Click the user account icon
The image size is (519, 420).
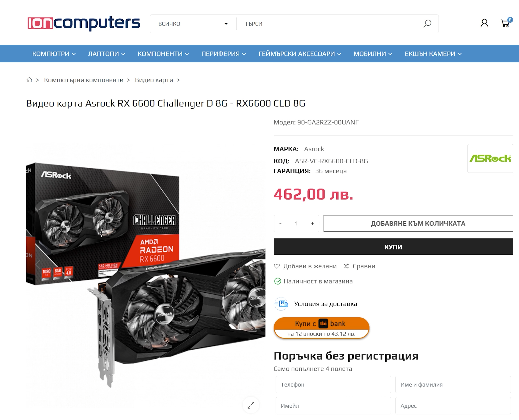(x=484, y=24)
